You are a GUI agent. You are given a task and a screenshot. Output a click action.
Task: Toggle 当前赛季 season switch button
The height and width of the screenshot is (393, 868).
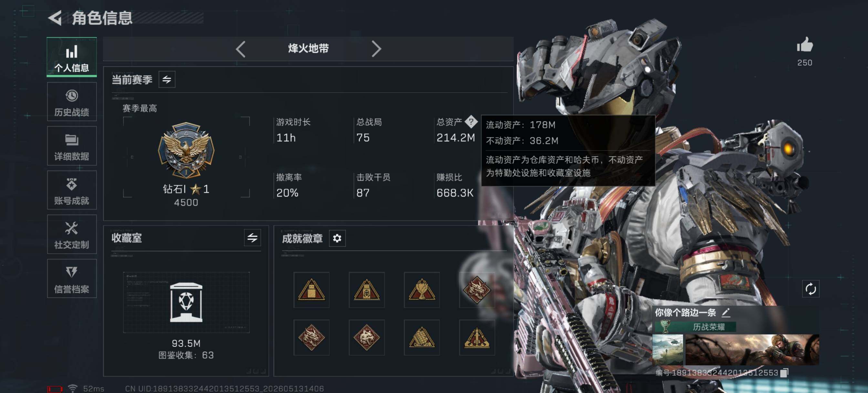click(167, 80)
